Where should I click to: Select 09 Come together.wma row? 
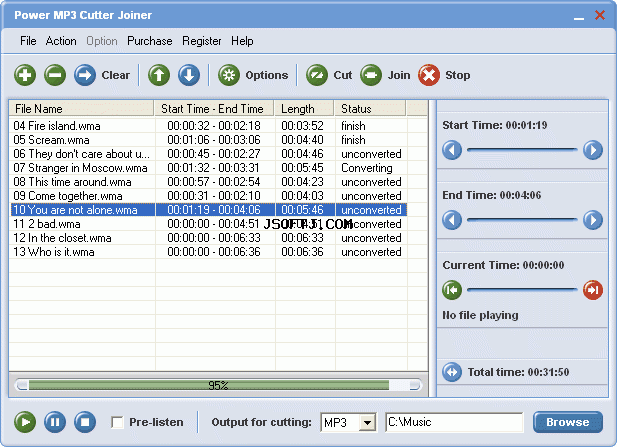click(209, 196)
